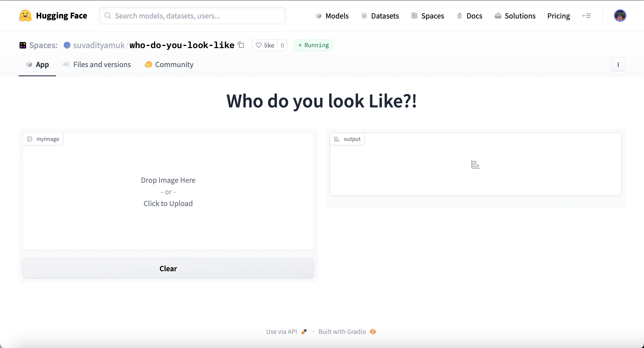Open the Use via API link
This screenshot has width=644, height=348.
281,331
